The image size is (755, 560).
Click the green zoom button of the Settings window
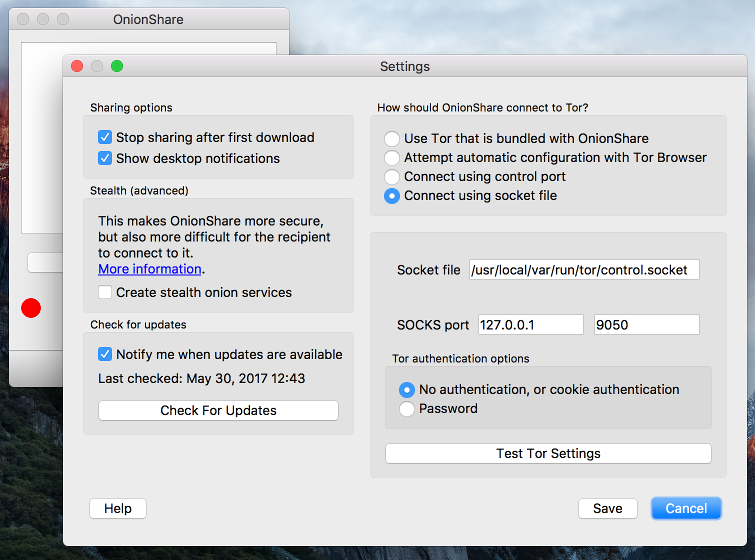pyautogui.click(x=117, y=66)
